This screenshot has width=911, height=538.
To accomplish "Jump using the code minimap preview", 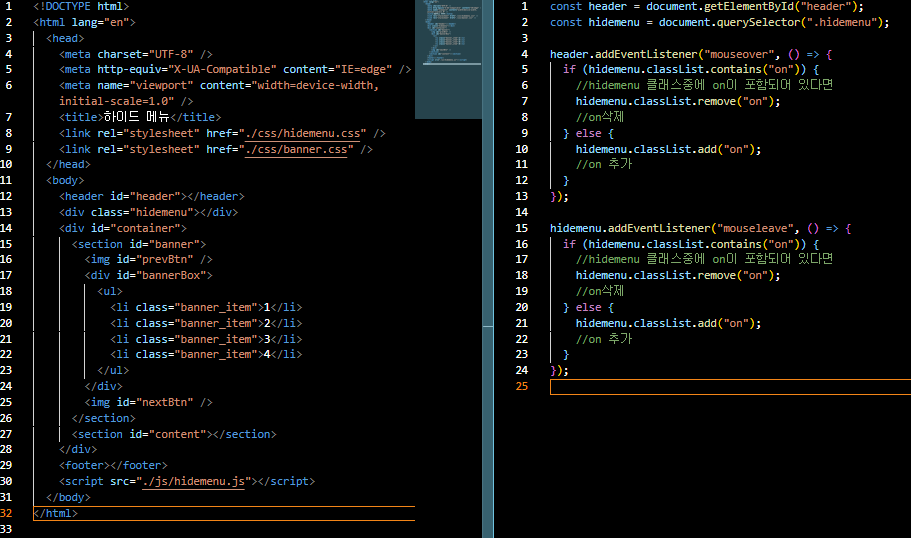I will pyautogui.click(x=448, y=59).
